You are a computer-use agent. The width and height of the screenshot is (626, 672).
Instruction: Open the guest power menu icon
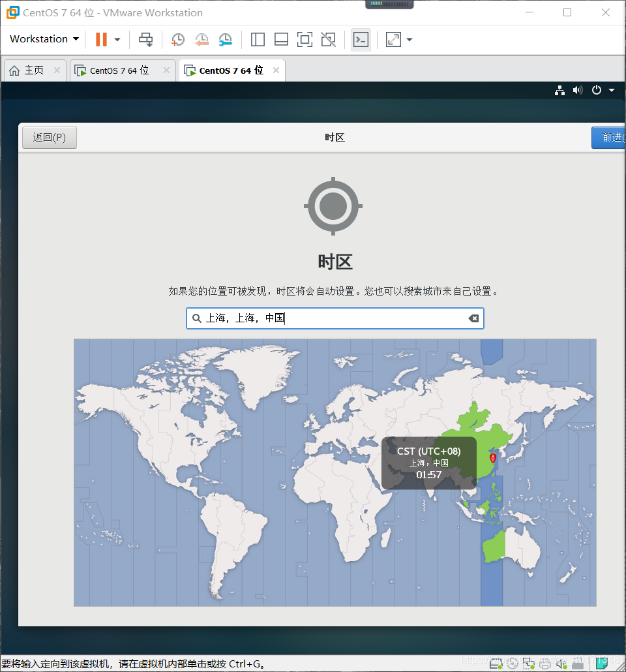597,90
